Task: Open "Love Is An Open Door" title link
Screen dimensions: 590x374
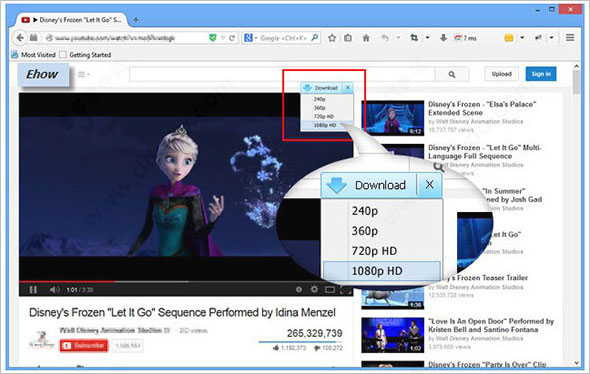Action: [491, 325]
